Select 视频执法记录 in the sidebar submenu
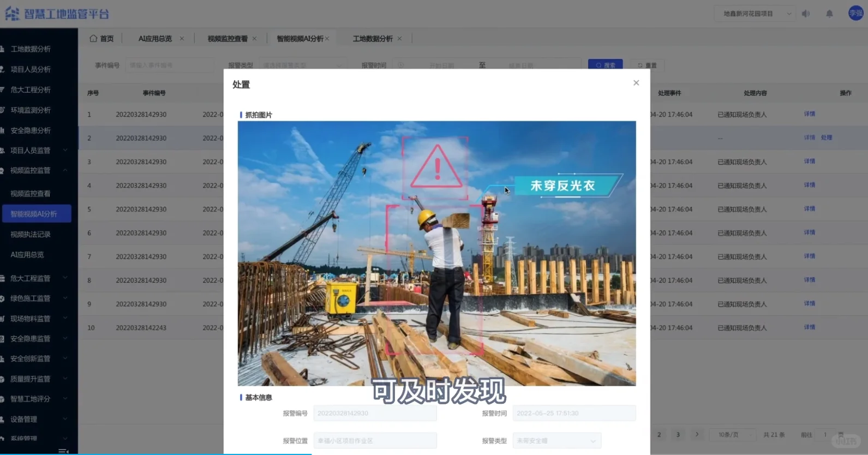The height and width of the screenshot is (455, 868). [31, 234]
